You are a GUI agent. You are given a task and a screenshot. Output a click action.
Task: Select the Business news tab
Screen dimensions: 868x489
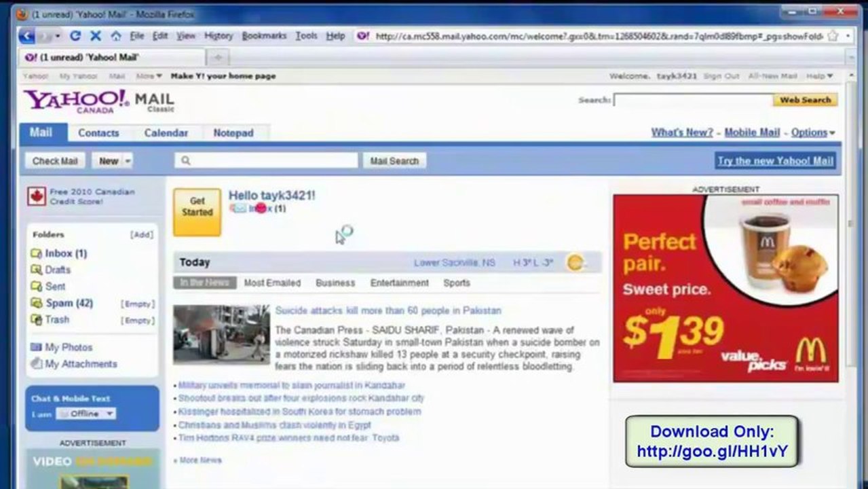[x=335, y=283]
